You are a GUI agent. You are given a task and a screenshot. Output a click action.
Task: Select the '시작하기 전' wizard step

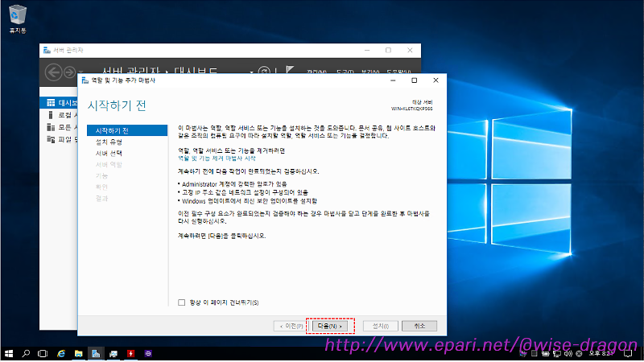[x=127, y=130]
